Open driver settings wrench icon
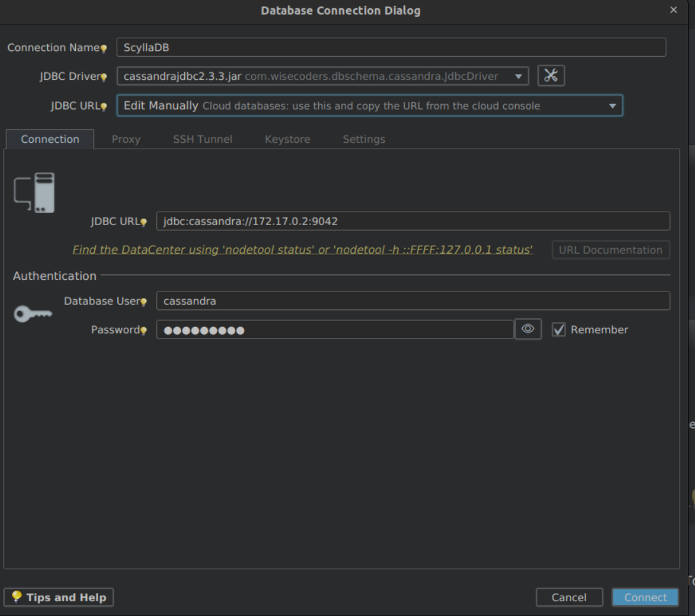This screenshot has width=695, height=616. pos(551,75)
